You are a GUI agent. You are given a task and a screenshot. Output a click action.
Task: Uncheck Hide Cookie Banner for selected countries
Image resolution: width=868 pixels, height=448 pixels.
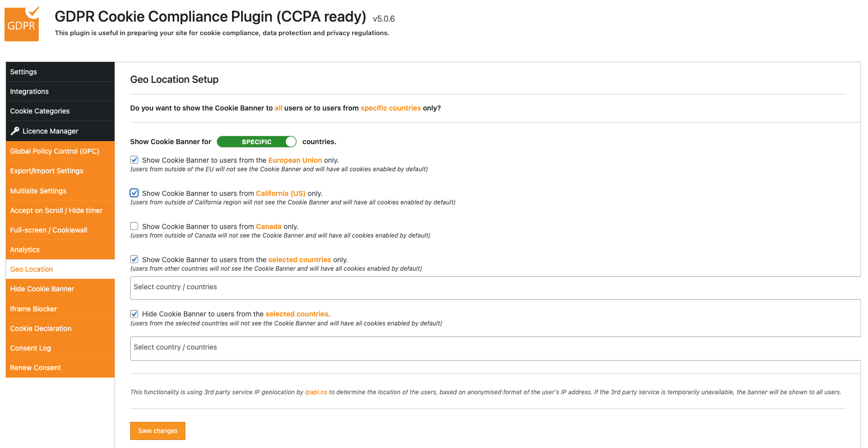[x=134, y=314]
